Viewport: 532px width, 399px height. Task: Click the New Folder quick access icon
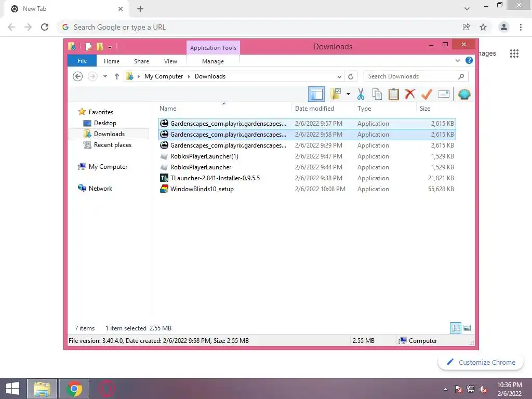click(100, 46)
